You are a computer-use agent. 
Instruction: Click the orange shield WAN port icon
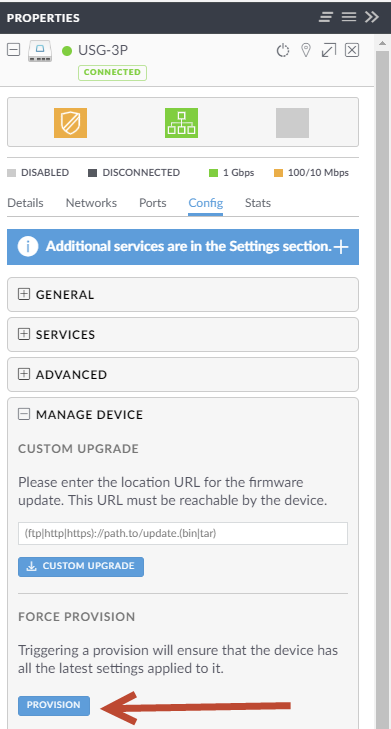point(70,123)
